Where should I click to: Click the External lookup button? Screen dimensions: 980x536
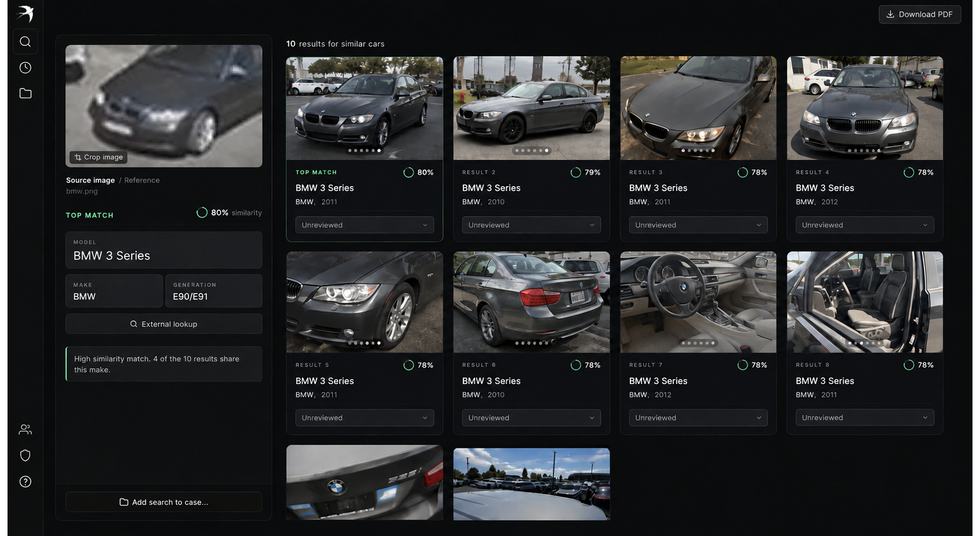point(164,324)
